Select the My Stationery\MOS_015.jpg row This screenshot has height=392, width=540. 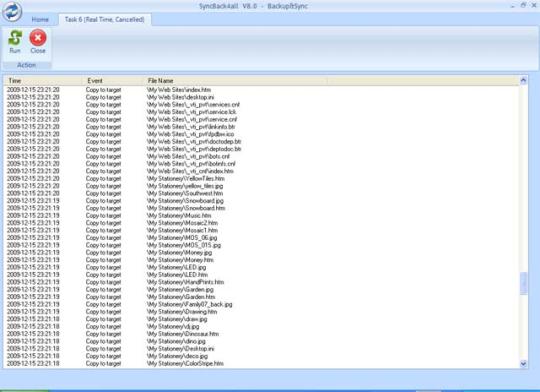pyautogui.click(x=261, y=245)
